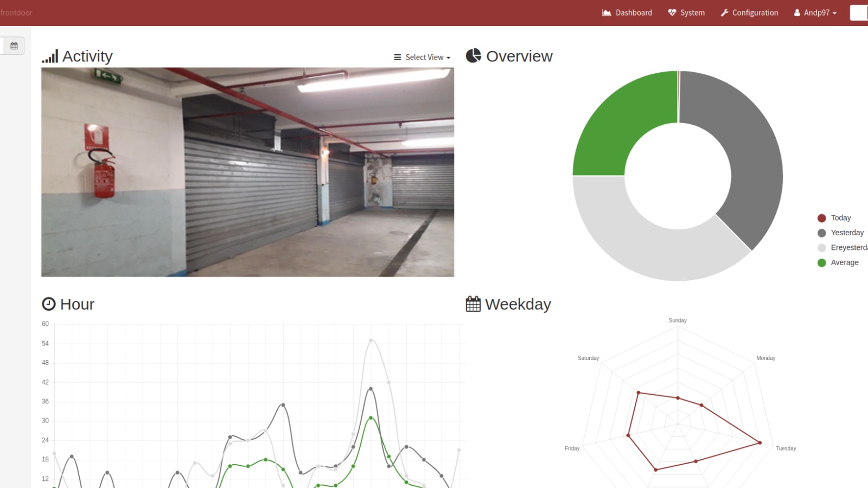Toggle the Yesterday legend entry

(840, 233)
